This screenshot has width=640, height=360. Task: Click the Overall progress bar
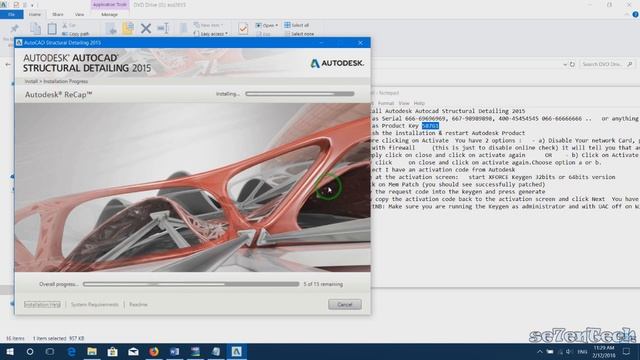pos(191,284)
